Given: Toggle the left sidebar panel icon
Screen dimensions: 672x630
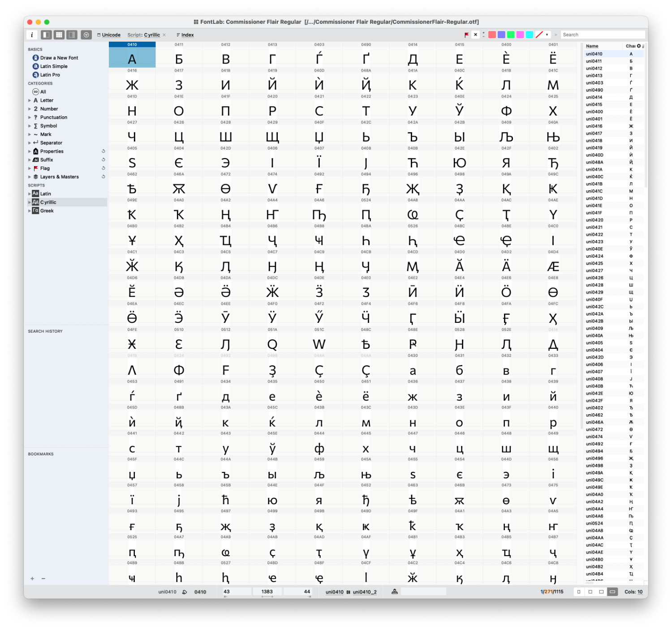Looking at the screenshot, I should [46, 34].
